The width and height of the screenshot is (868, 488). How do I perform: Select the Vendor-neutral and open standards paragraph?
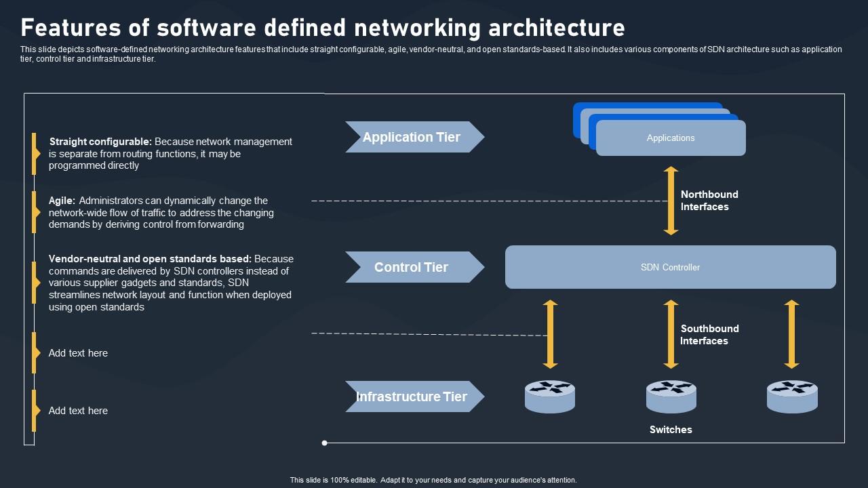click(171, 283)
